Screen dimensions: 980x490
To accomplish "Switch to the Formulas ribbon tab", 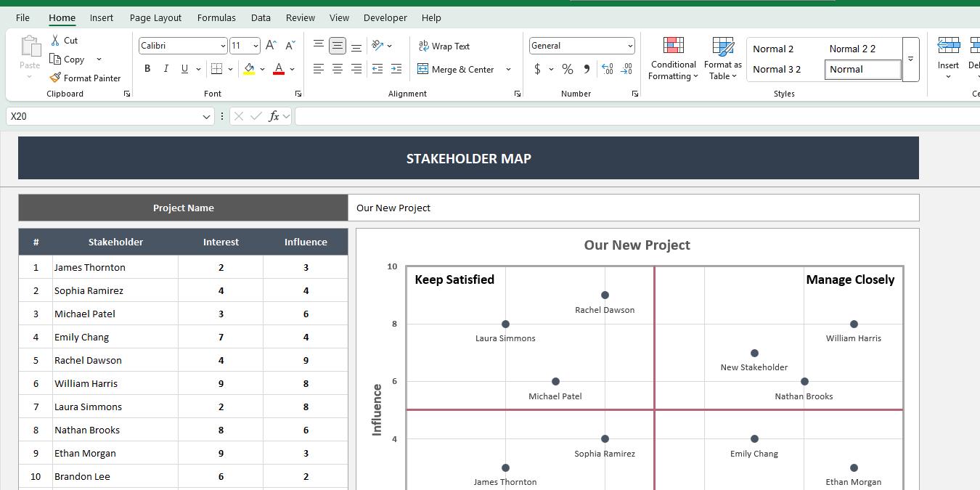I will [216, 17].
